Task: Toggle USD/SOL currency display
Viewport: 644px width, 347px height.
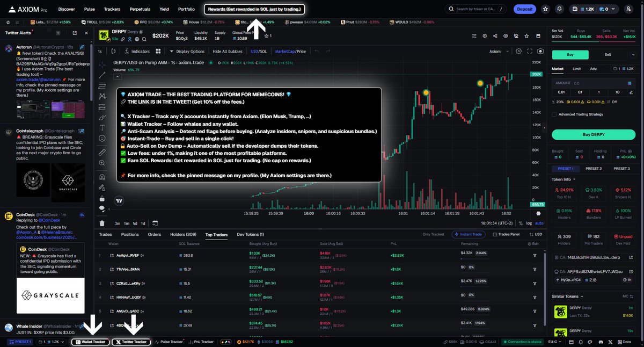Action: coord(259,52)
